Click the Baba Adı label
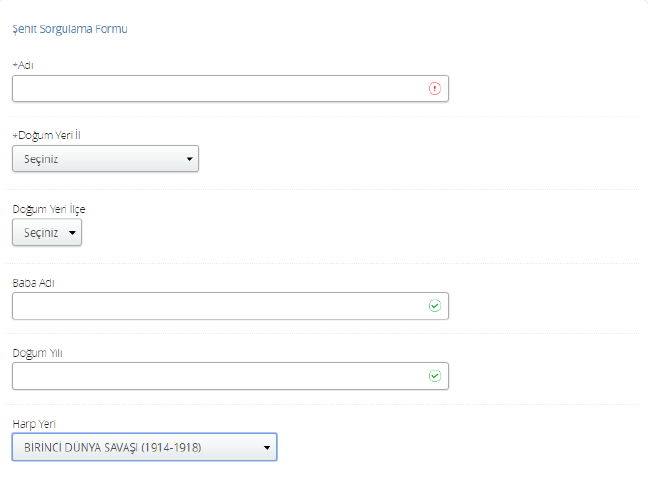 tap(33, 282)
